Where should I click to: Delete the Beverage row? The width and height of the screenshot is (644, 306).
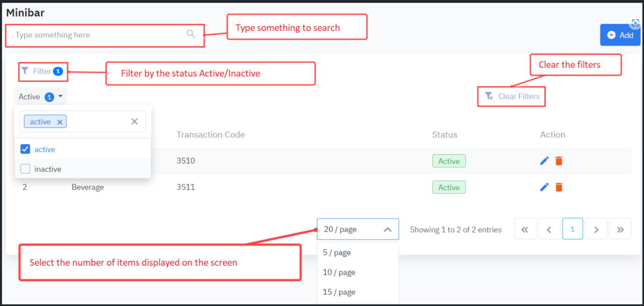(559, 187)
